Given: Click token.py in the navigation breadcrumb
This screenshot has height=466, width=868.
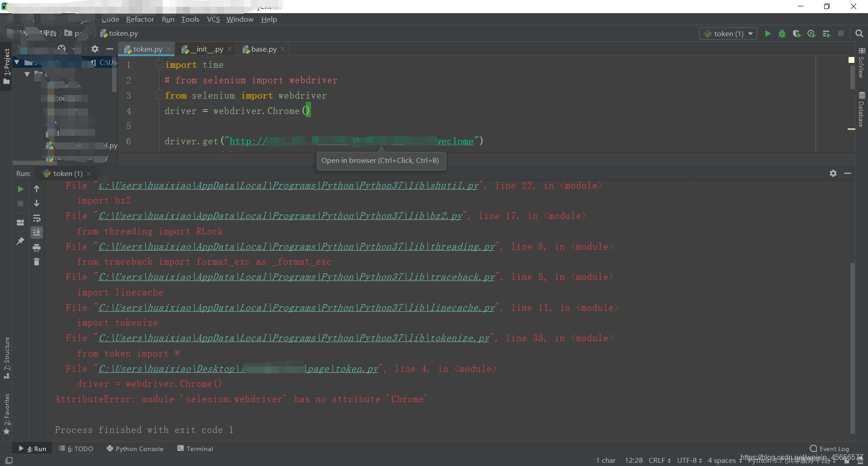Looking at the screenshot, I should [119, 33].
